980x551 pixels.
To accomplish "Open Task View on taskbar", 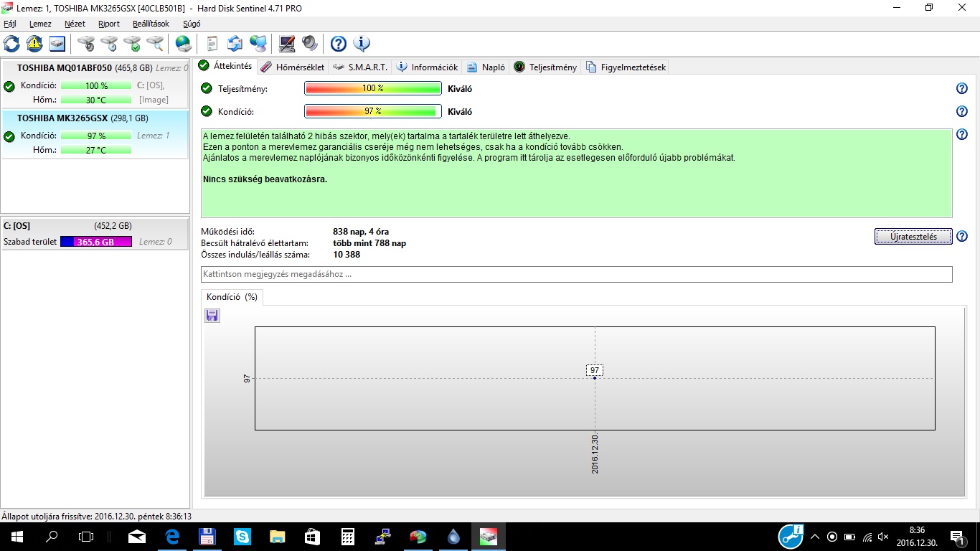I will (86, 536).
